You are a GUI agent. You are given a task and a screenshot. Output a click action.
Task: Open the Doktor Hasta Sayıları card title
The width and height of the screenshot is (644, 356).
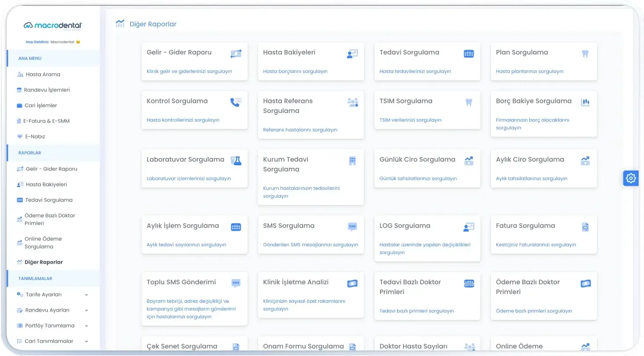point(414,346)
